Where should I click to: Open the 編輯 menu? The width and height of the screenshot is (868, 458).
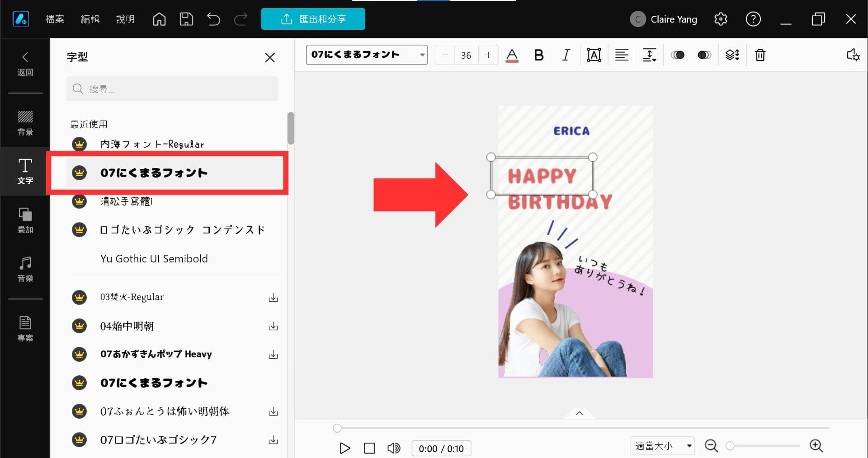[x=90, y=19]
